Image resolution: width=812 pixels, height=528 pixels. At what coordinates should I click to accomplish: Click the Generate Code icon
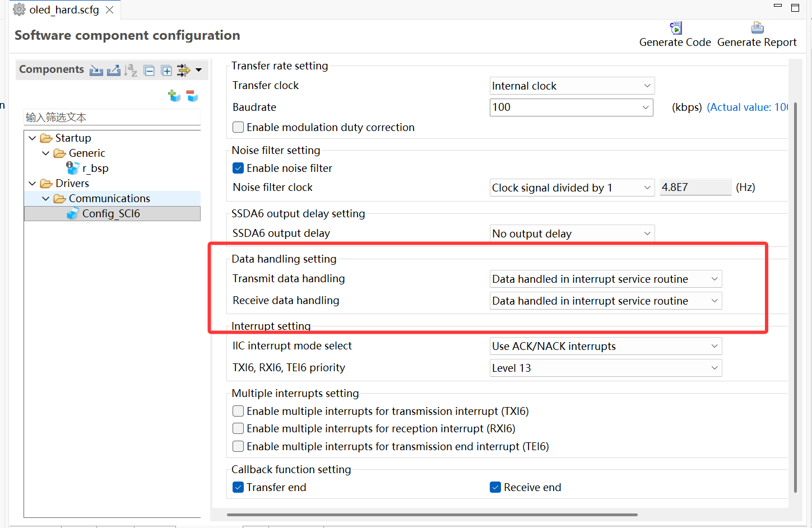(676, 28)
